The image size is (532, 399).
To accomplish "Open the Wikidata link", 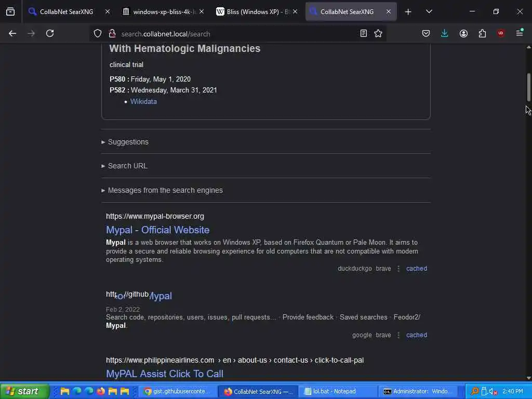I will coord(143,101).
